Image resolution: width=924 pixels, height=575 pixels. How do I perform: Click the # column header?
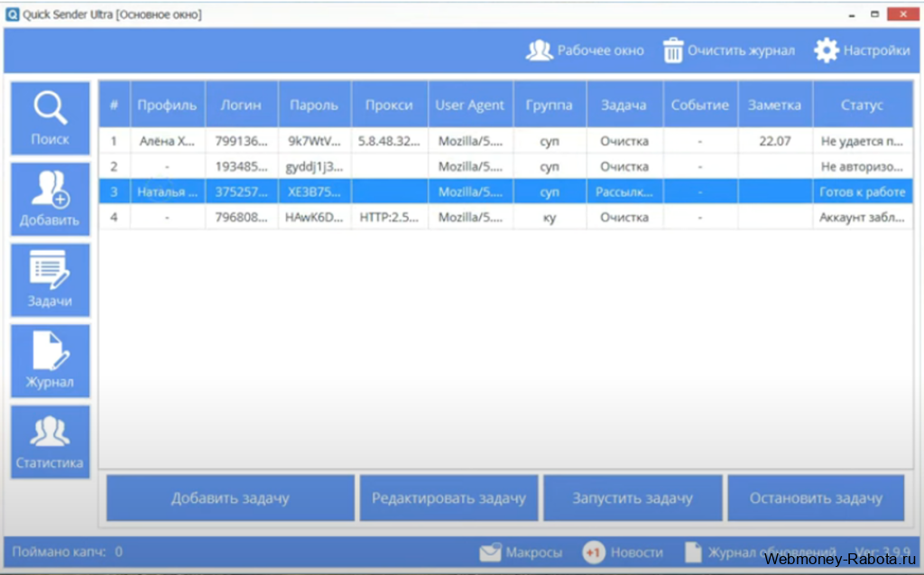[115, 105]
